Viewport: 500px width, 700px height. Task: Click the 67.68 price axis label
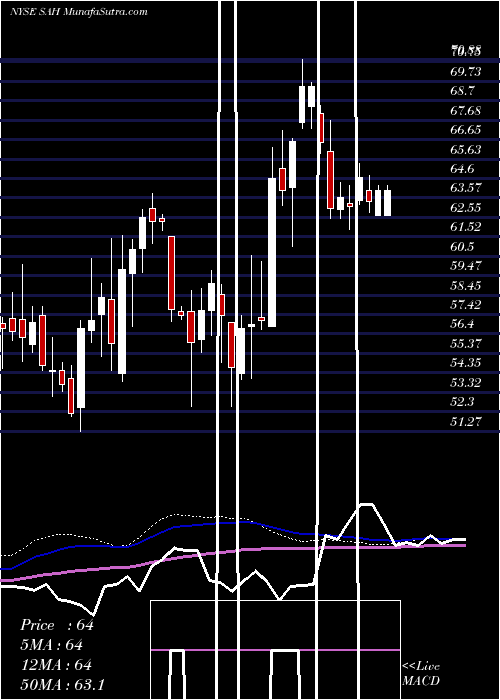point(466,110)
